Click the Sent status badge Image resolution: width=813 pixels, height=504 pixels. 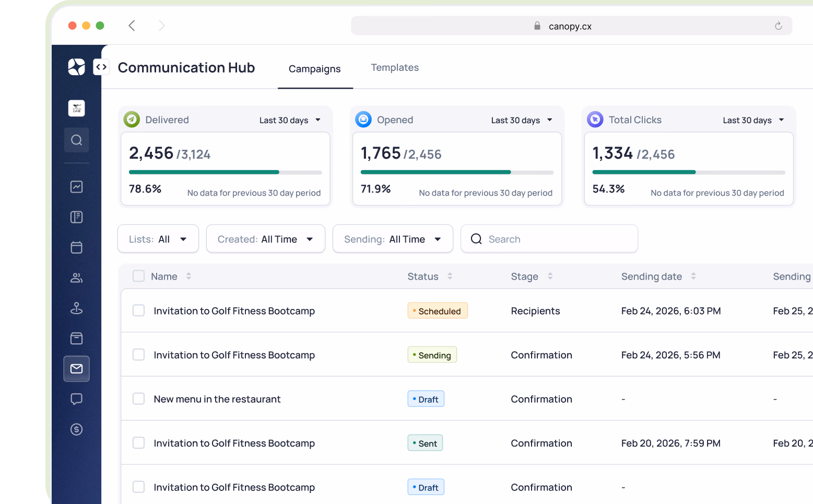click(425, 443)
